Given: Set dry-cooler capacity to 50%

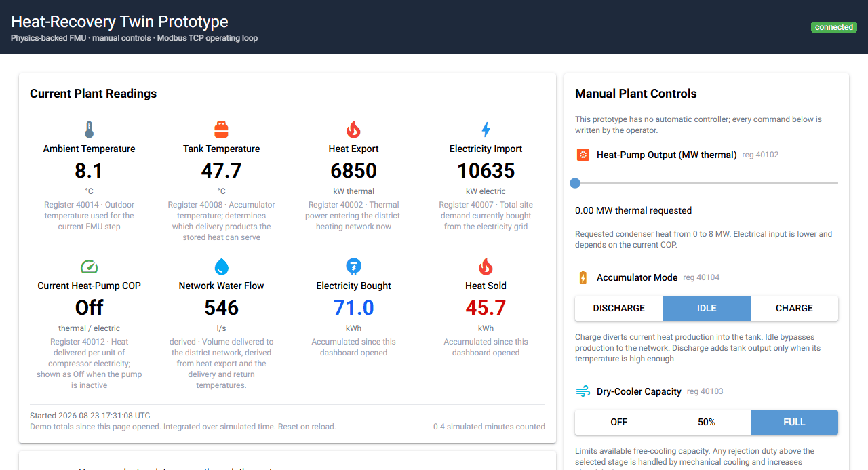Looking at the screenshot, I should click(x=707, y=422).
